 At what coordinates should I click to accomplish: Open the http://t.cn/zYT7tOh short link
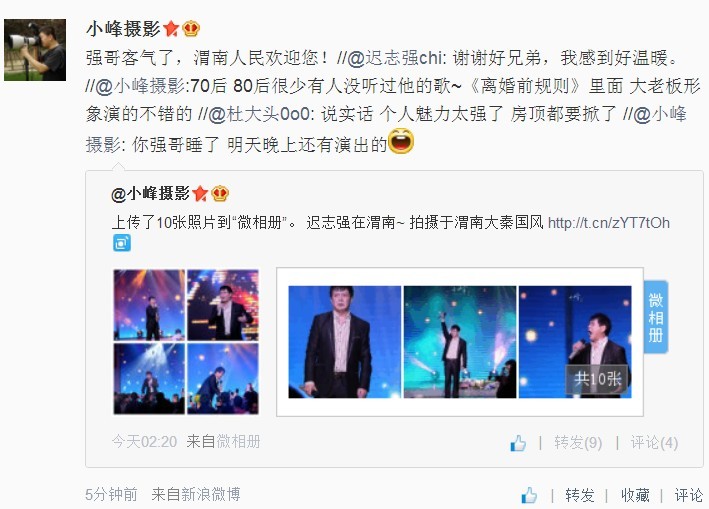[609, 223]
